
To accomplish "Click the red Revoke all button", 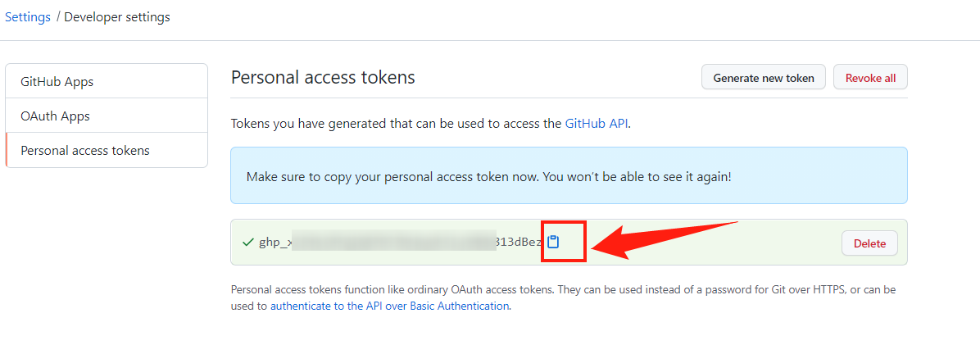I will tap(871, 78).
